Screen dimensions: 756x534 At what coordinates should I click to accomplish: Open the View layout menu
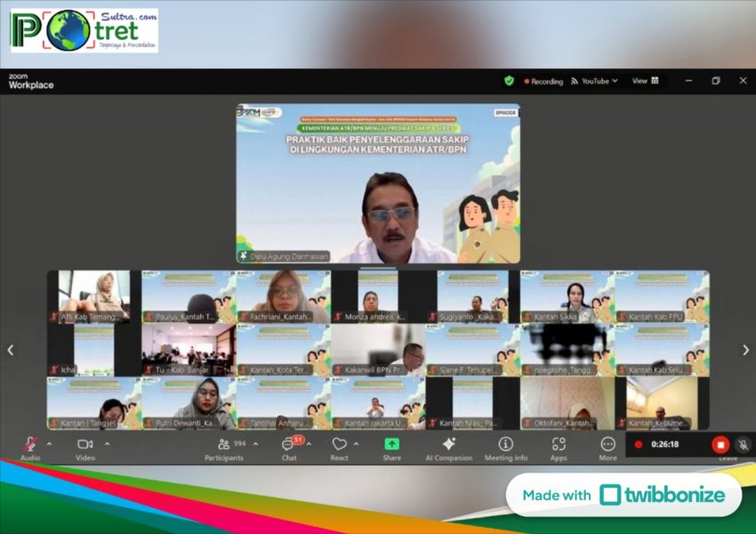point(645,81)
